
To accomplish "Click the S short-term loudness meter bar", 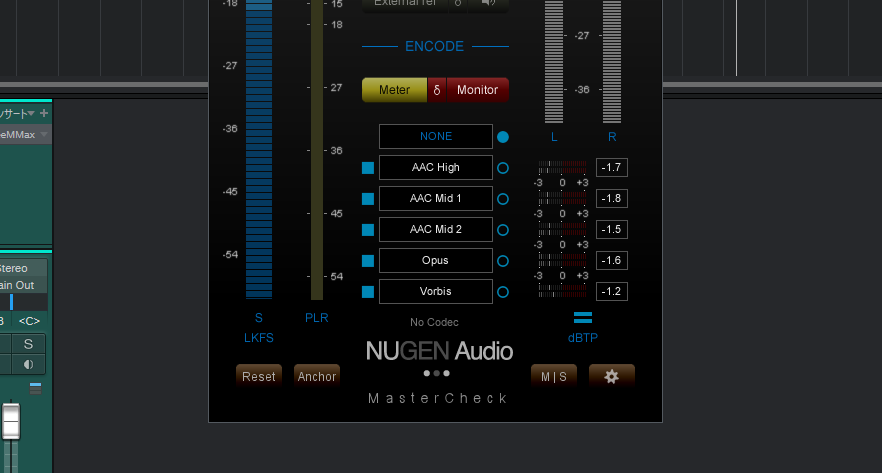I will 259,149.
